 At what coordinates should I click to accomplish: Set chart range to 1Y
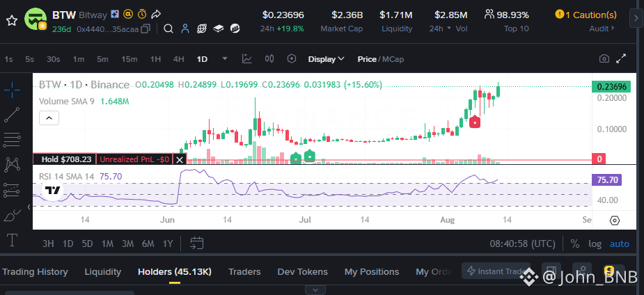click(x=168, y=244)
